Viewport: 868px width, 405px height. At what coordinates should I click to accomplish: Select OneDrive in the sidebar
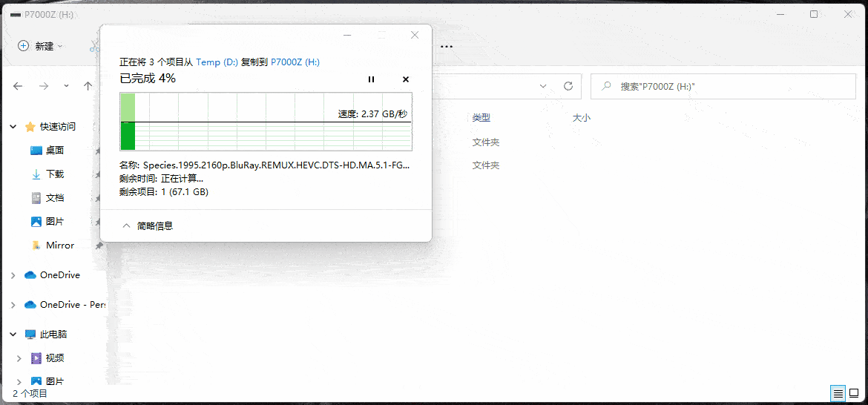point(60,275)
